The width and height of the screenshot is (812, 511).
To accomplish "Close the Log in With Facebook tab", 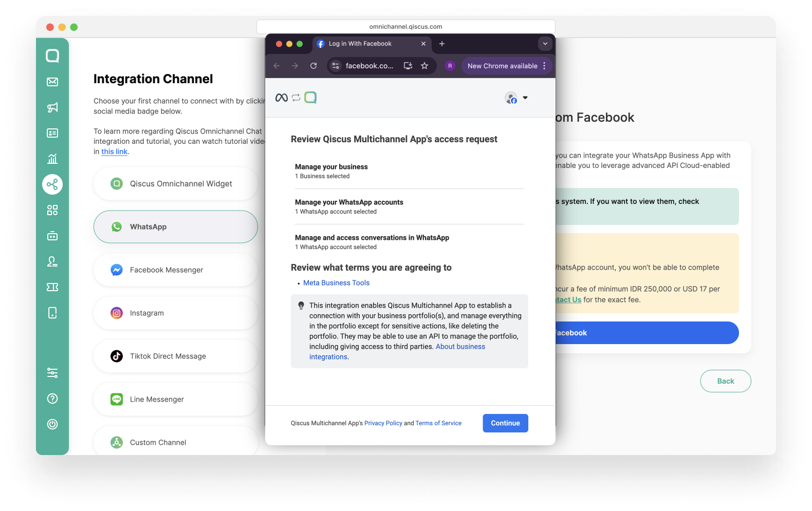I will click(423, 44).
